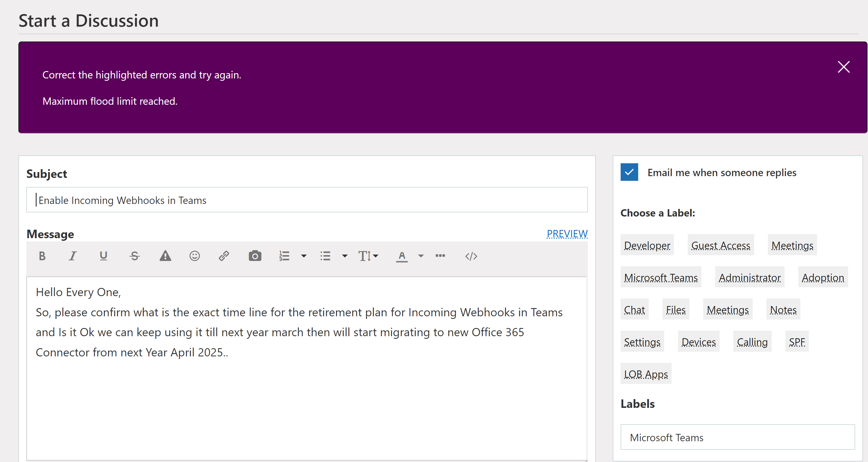Pick the Settings label

click(642, 341)
